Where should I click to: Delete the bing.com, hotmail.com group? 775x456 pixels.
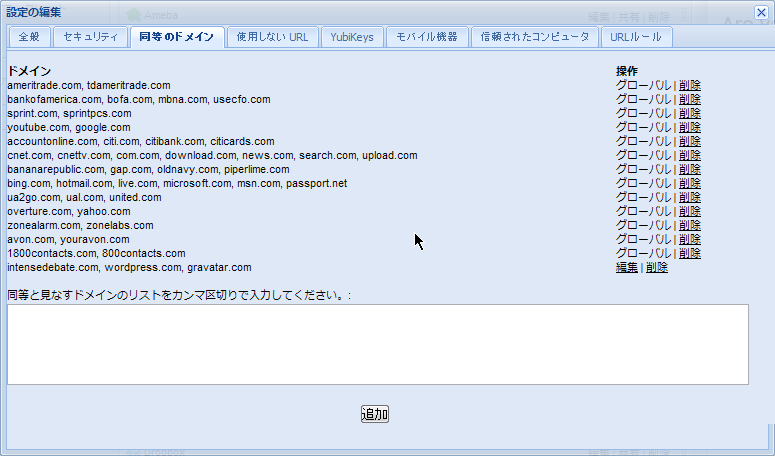[x=689, y=183]
